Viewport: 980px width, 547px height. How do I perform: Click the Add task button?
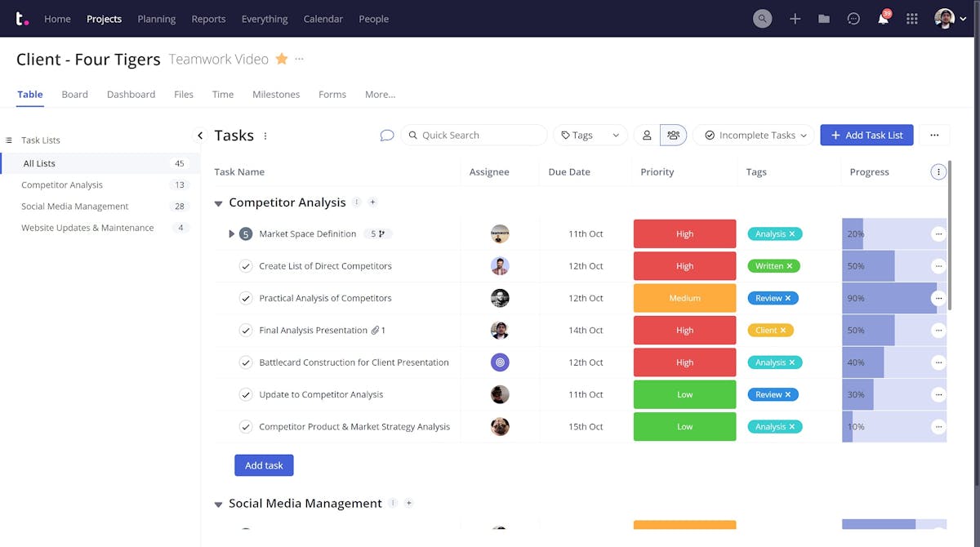(264, 465)
